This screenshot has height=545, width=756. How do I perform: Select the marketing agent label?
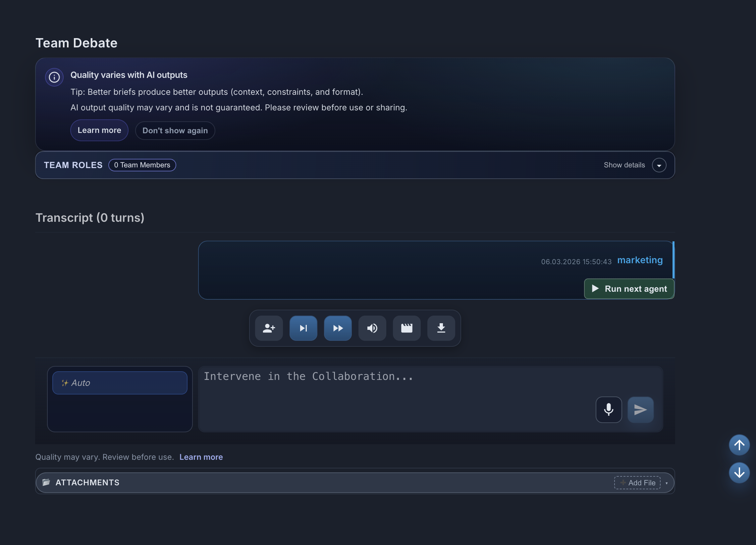(640, 260)
